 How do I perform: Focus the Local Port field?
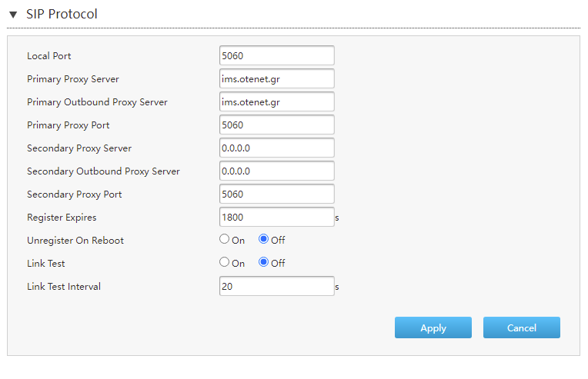pyautogui.click(x=277, y=55)
